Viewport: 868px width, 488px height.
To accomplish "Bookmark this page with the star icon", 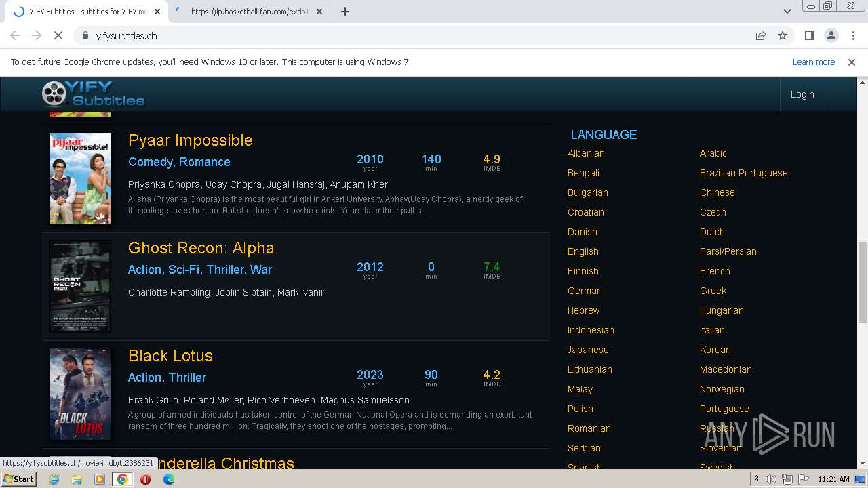I will (783, 35).
